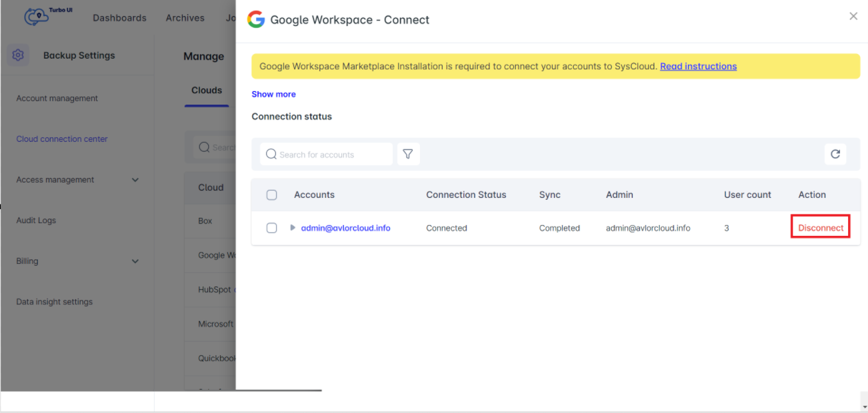Open the accounts filter icon
Image resolution: width=868 pixels, height=413 pixels.
pos(408,154)
